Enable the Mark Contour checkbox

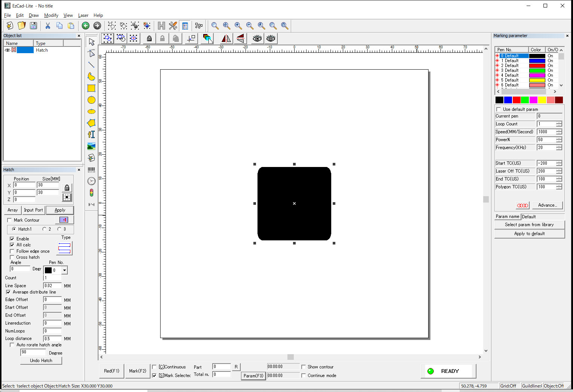tap(10, 220)
